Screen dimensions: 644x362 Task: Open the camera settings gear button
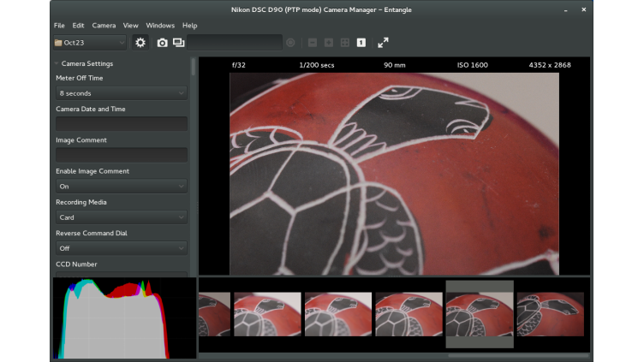140,43
